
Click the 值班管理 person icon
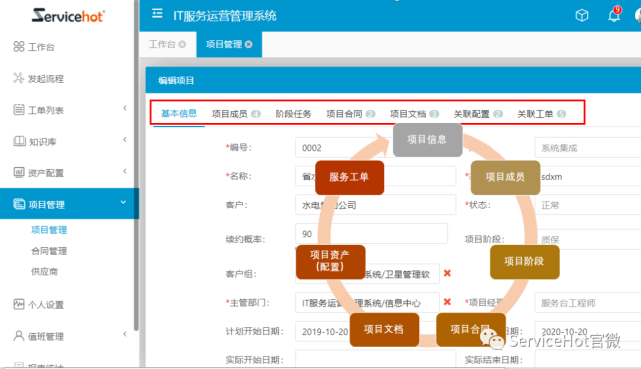tap(19, 336)
